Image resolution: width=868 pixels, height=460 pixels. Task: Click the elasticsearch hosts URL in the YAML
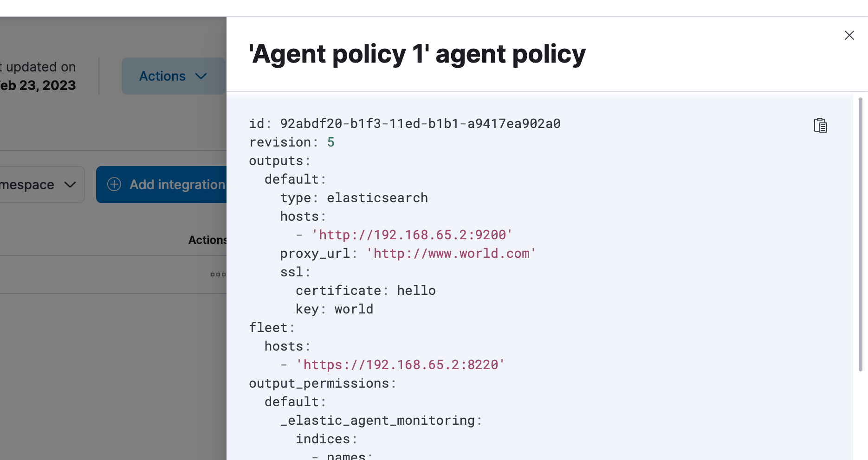click(x=413, y=235)
